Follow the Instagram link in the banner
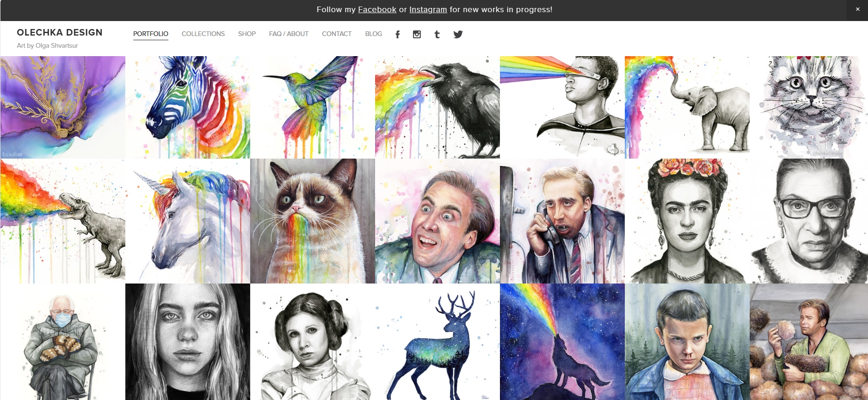The height and width of the screenshot is (400, 868). pyautogui.click(x=428, y=9)
